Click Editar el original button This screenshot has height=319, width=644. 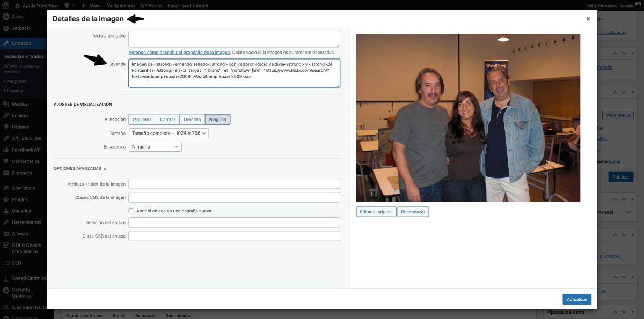coord(376,212)
